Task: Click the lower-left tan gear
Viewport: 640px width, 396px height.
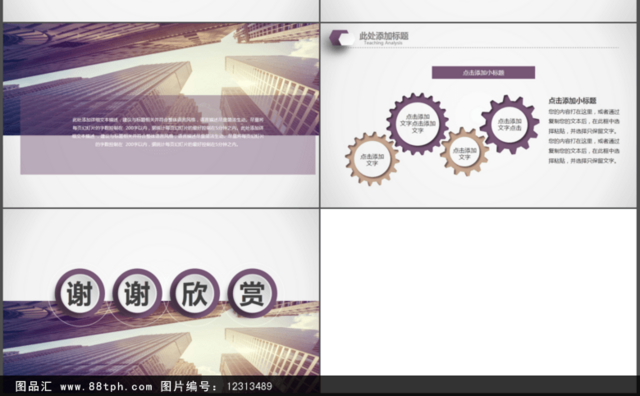Action: pos(372,159)
